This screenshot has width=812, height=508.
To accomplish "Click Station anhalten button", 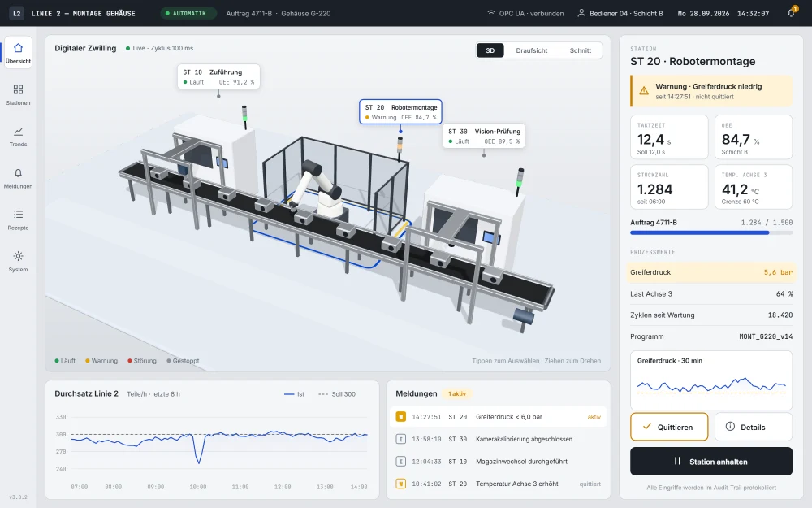I will pyautogui.click(x=711, y=462).
